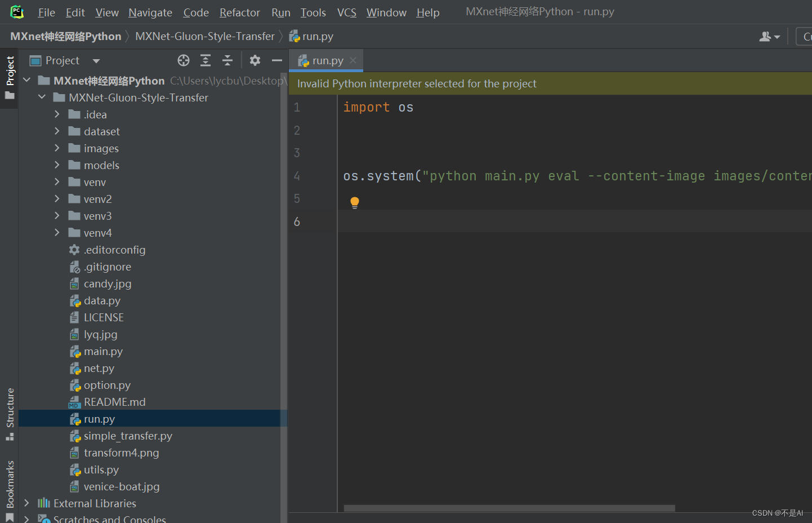Viewport: 812px width, 523px height.
Task: Select candy.jpg in project tree
Action: (x=108, y=283)
